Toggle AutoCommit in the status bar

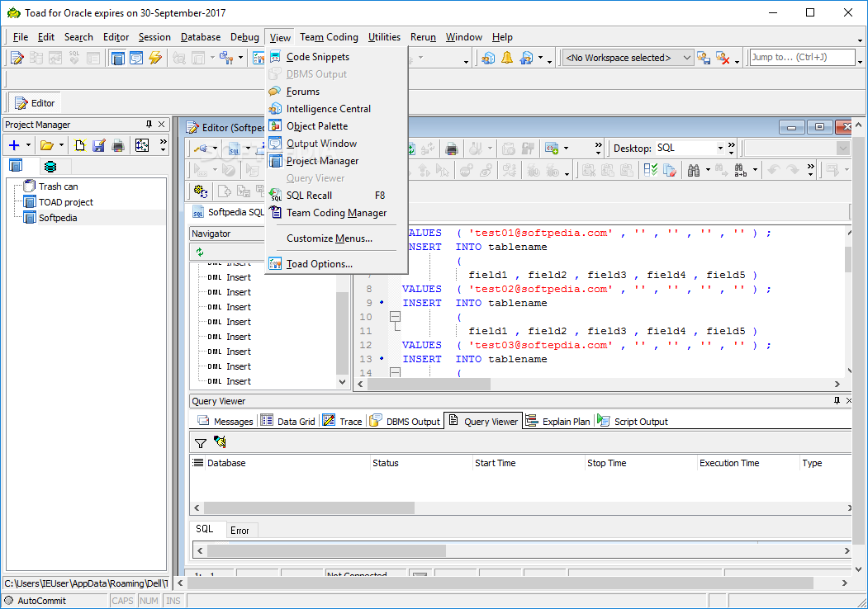[35, 601]
